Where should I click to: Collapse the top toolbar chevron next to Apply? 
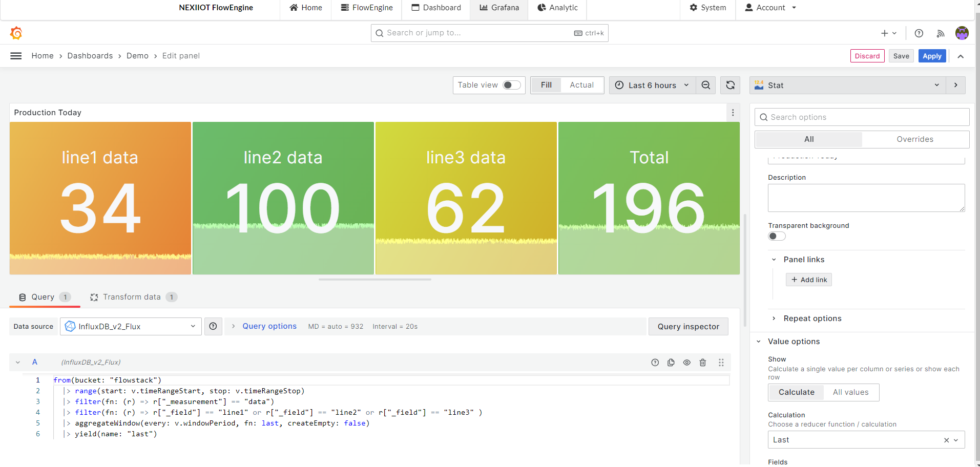pos(961,56)
